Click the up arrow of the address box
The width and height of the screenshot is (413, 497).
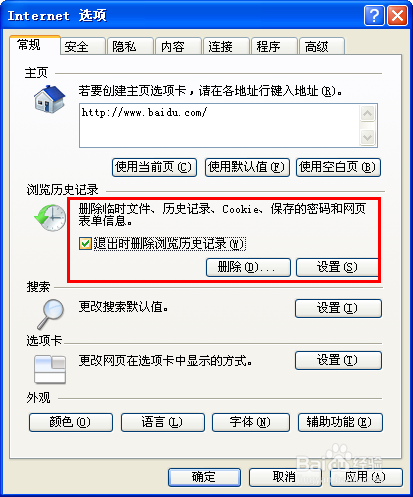(x=367, y=114)
